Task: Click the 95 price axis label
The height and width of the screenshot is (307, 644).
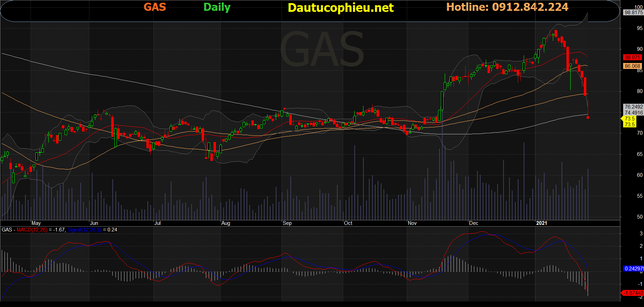Action: point(639,28)
